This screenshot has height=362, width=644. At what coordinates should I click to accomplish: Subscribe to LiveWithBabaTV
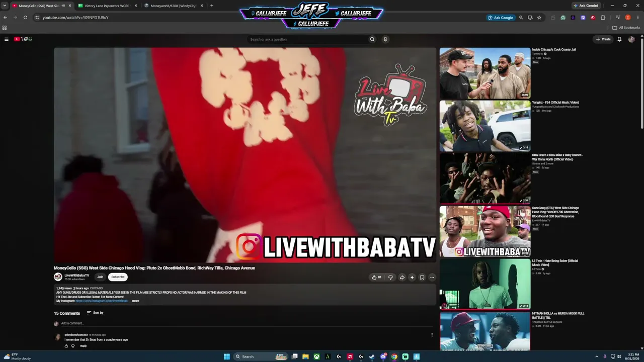point(118,277)
